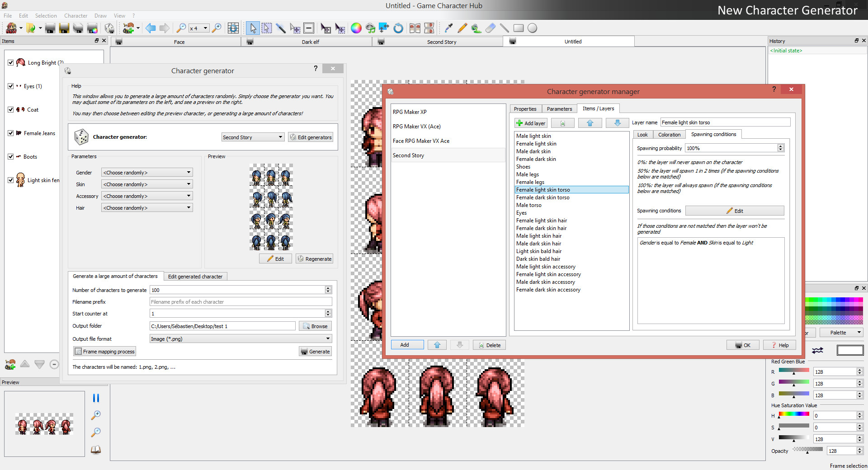Open the Character menu

click(x=75, y=15)
